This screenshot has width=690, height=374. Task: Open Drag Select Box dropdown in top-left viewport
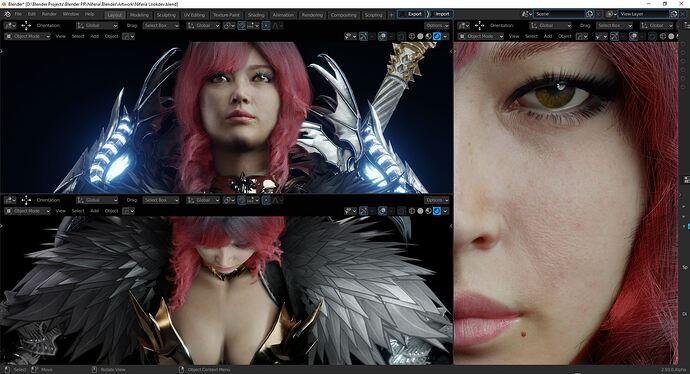161,26
